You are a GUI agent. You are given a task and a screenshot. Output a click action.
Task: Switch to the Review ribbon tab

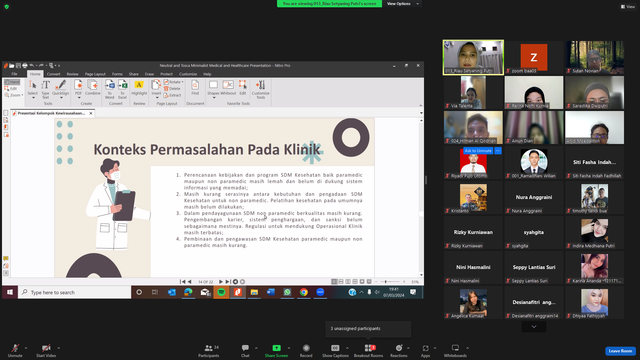click(x=72, y=74)
